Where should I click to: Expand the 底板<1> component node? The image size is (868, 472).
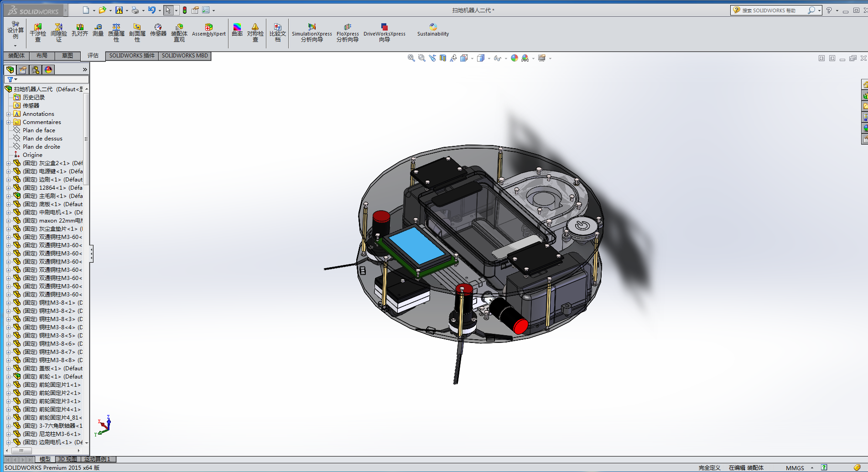pyautogui.click(x=8, y=204)
